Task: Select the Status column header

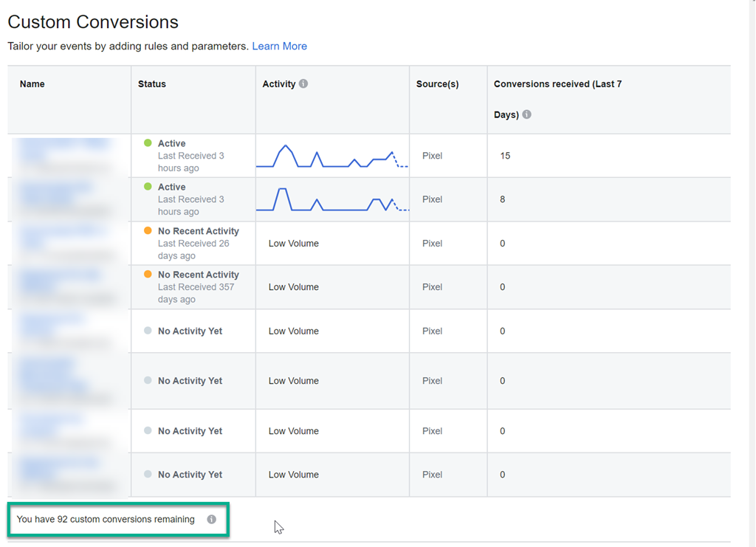Action: tap(152, 84)
